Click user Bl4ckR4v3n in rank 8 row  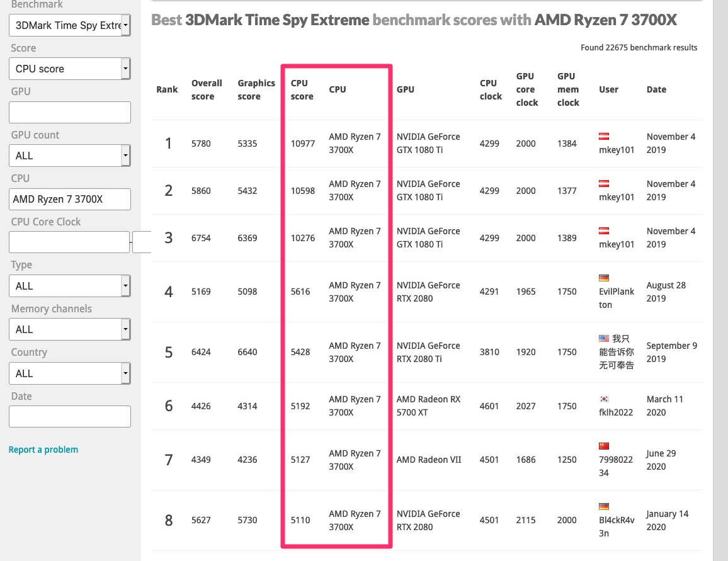tap(617, 526)
